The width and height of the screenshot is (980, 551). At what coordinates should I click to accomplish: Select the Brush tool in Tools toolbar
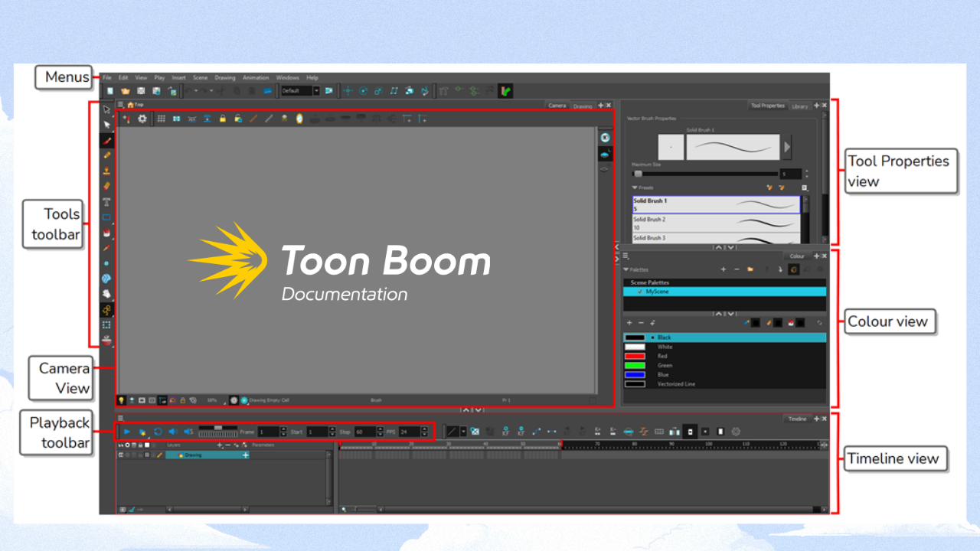pyautogui.click(x=107, y=141)
